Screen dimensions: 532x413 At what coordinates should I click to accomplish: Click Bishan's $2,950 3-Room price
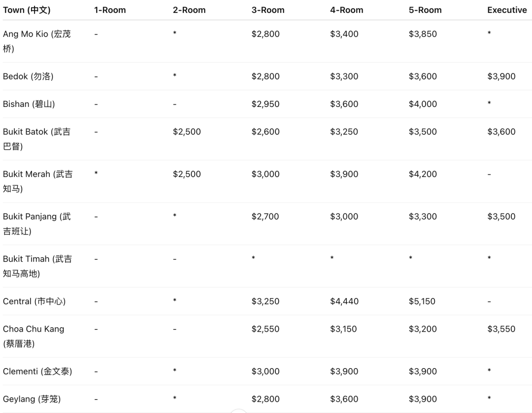[265, 104]
